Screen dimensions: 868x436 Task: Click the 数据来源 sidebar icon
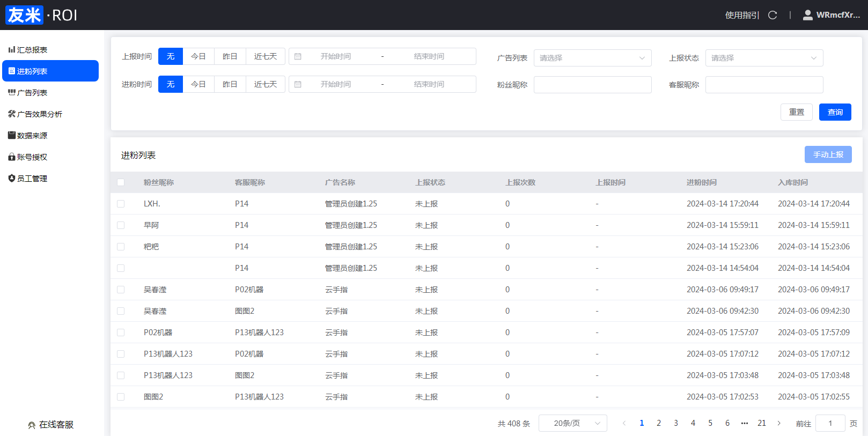coord(11,136)
